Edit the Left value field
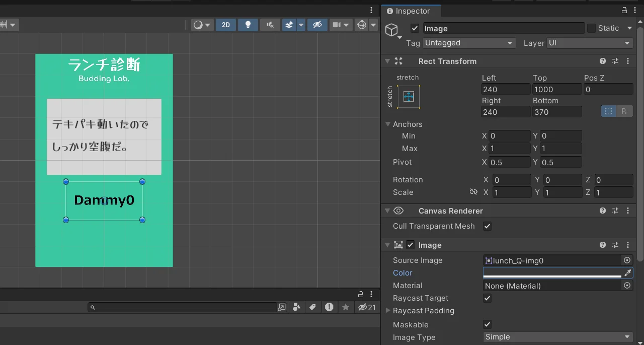The height and width of the screenshot is (345, 644). click(x=506, y=89)
